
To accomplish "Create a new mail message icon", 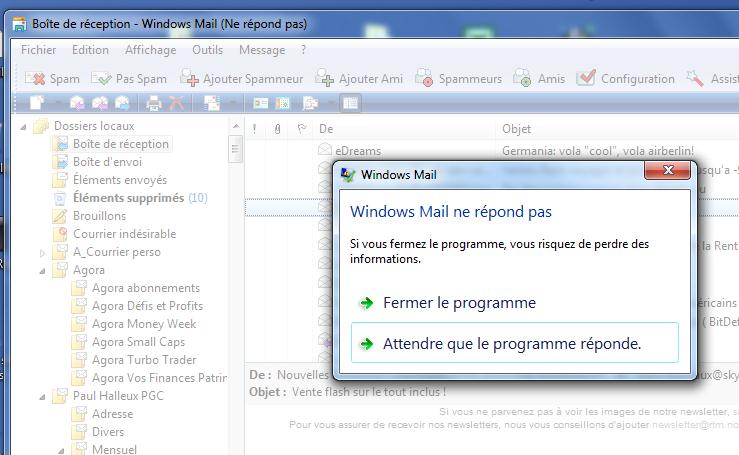I will click(x=37, y=102).
